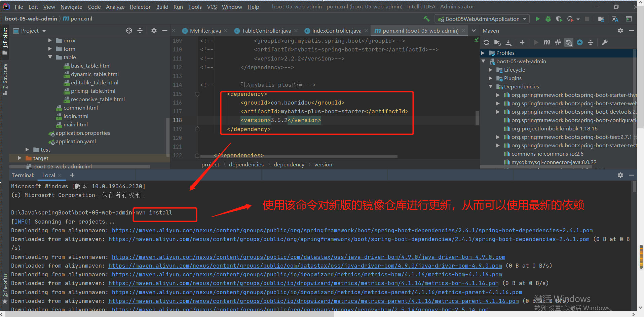Screen dimensions: 644x317
Task: Open the Refactor menu
Action: pyautogui.click(x=140, y=7)
